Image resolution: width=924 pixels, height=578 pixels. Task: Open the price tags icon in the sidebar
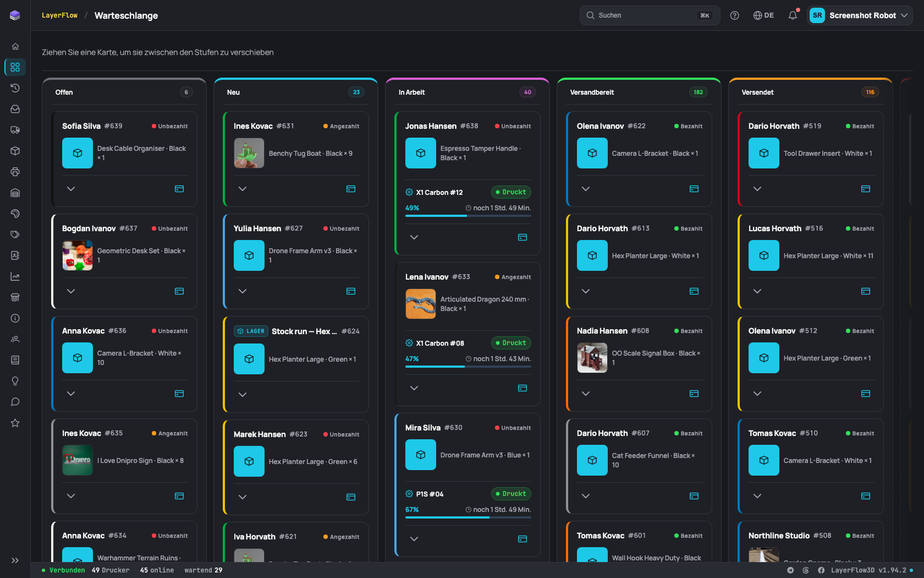pyautogui.click(x=15, y=235)
